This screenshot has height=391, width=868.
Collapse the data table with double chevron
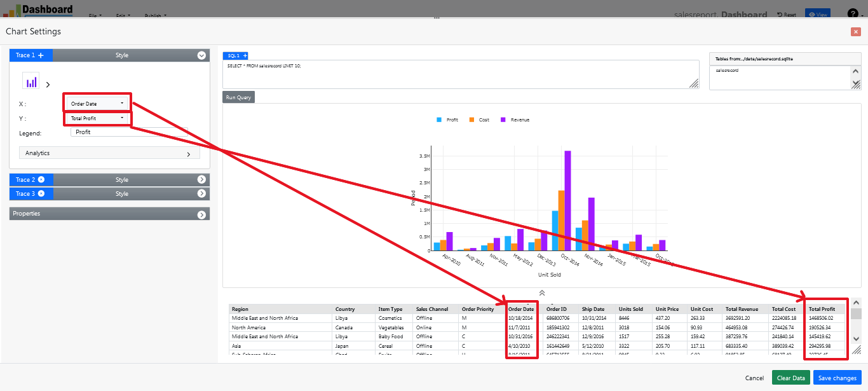pyautogui.click(x=541, y=293)
